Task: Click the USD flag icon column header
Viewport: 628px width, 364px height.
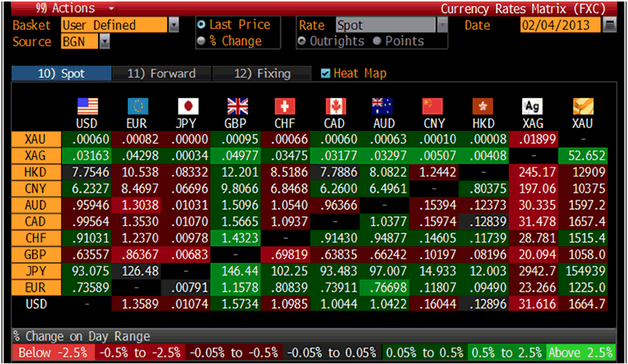Action: (87, 106)
